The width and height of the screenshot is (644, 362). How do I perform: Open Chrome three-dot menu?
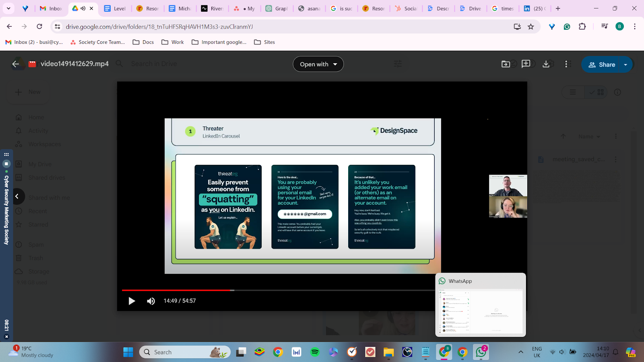635,27
